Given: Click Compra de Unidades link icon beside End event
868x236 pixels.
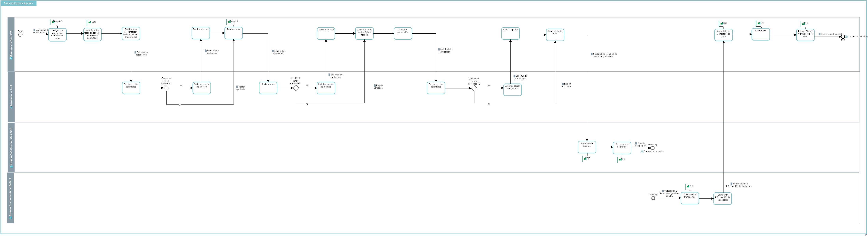Looking at the screenshot, I should pyautogui.click(x=846, y=37).
